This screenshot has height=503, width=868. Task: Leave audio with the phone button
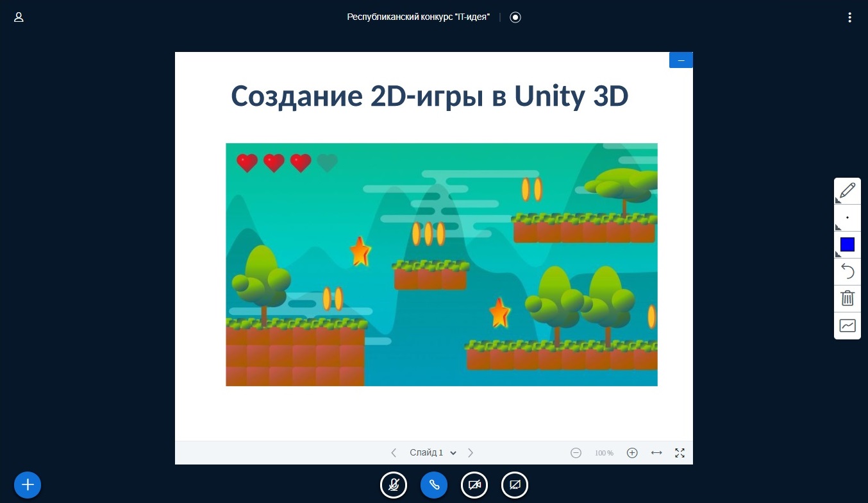pos(434,485)
